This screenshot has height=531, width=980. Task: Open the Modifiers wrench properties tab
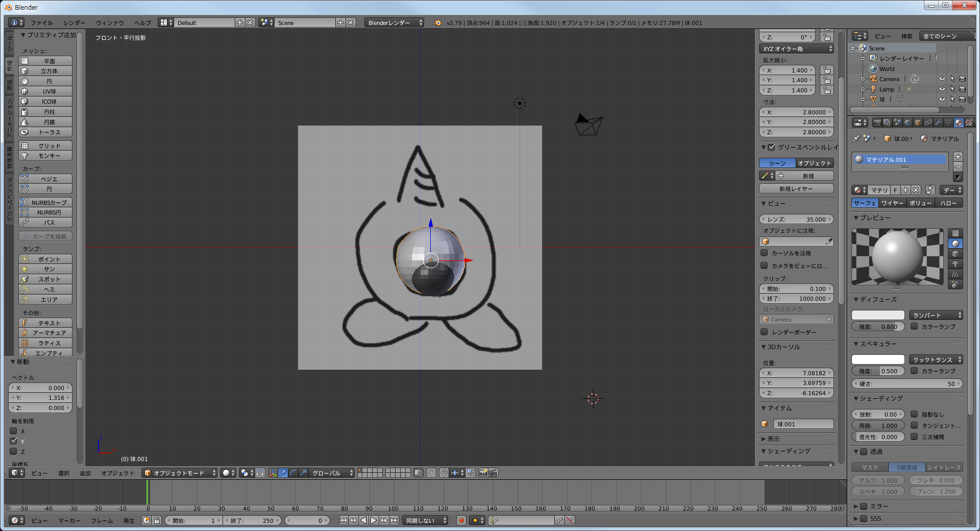click(x=938, y=123)
